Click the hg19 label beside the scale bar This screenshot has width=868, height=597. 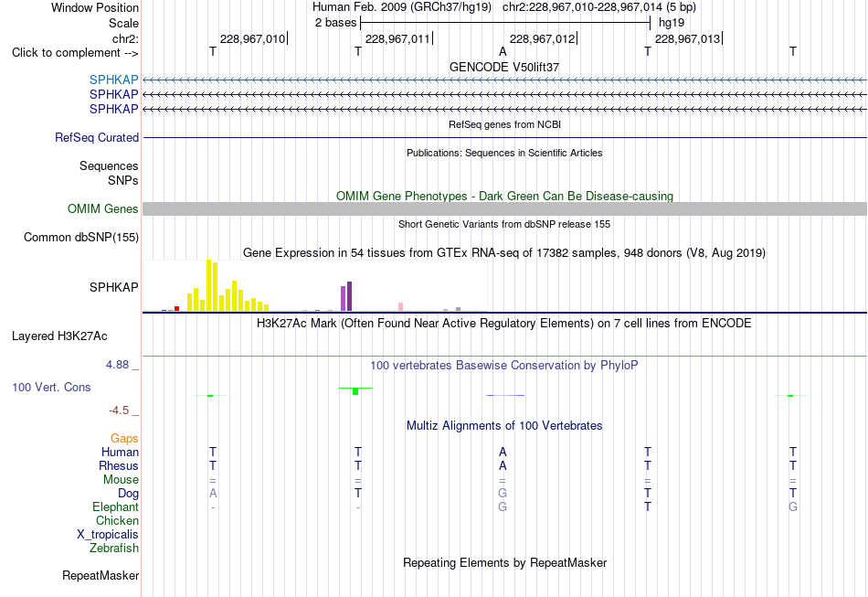[672, 23]
